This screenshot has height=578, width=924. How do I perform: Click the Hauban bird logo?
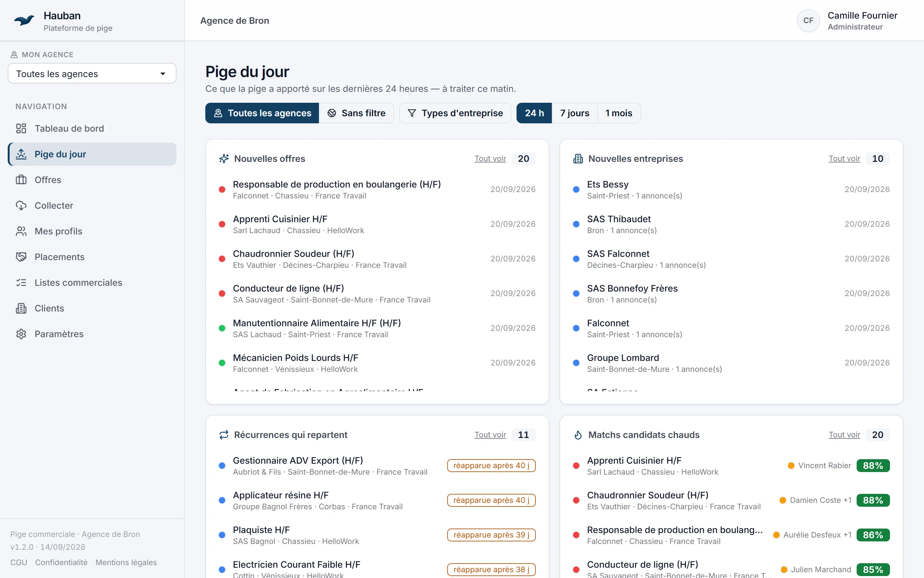[x=24, y=20]
